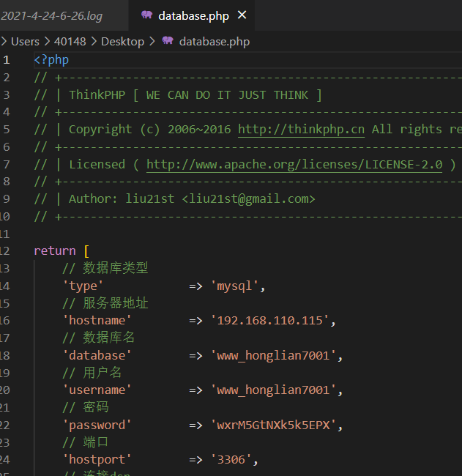
Task: Click the PHP elephant icon in the database.php tab
Action: click(147, 15)
